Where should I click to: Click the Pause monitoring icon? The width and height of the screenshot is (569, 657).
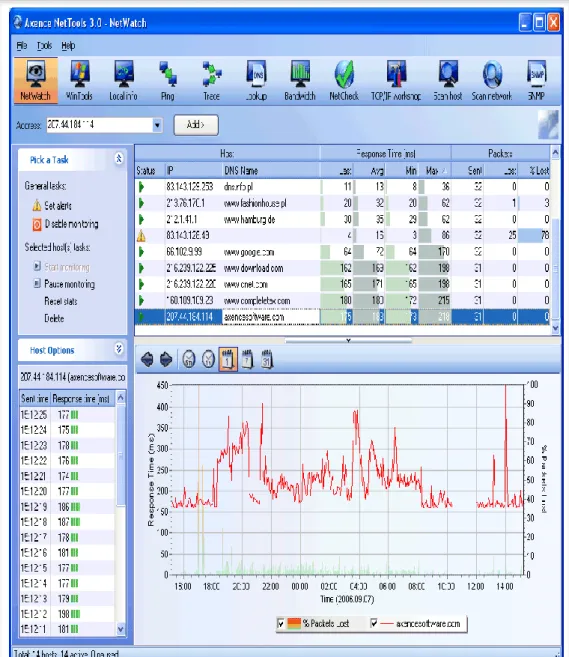[x=37, y=284]
